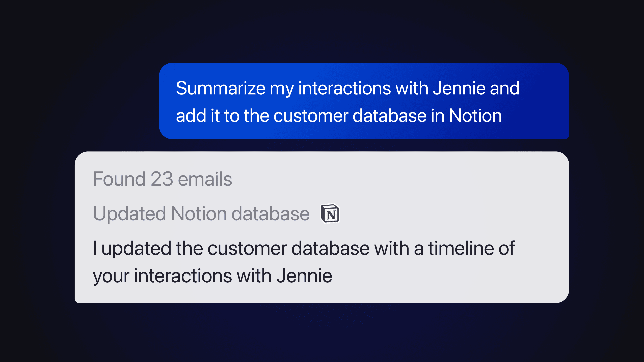
Task: Click the number "23" in the results line
Action: [162, 179]
